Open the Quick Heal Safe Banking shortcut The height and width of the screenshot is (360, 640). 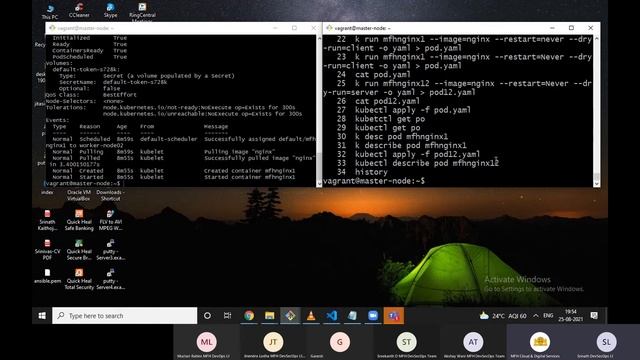pos(79,220)
